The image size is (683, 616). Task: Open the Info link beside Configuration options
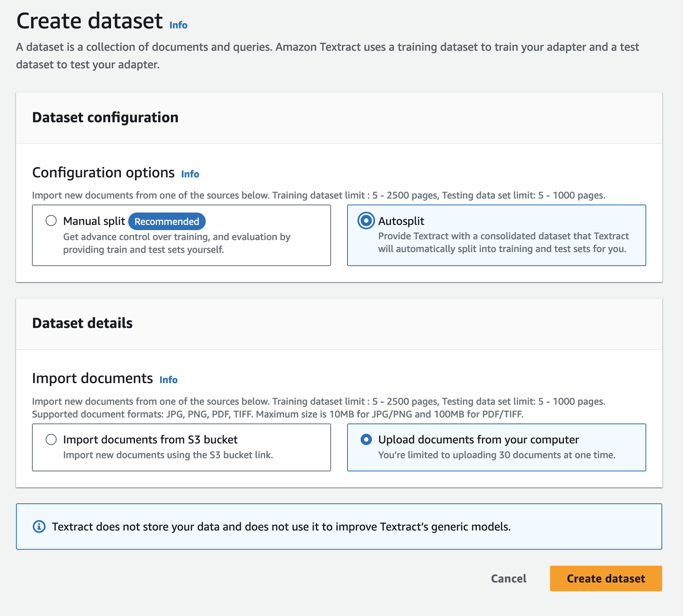click(x=190, y=174)
